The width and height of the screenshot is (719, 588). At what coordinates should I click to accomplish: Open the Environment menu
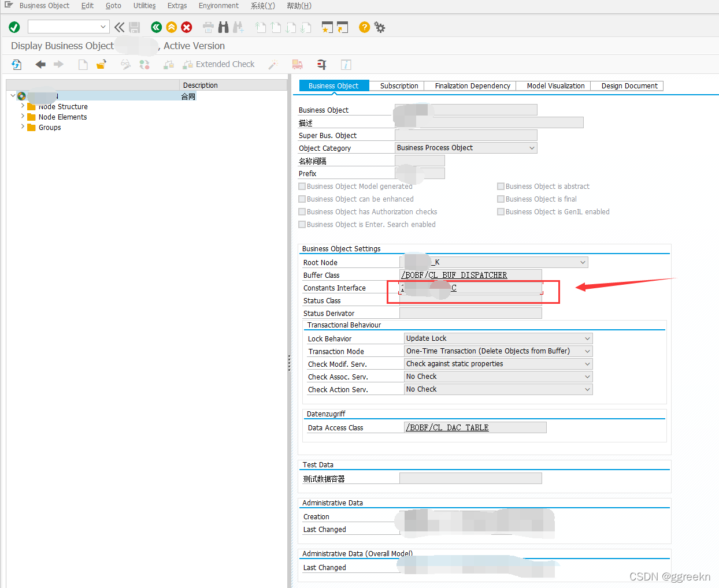tap(218, 5)
